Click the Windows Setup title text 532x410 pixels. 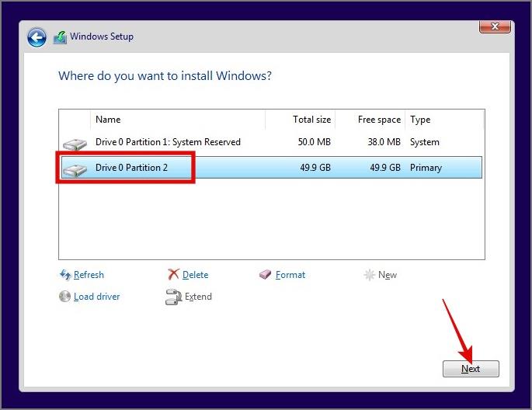[x=102, y=36]
